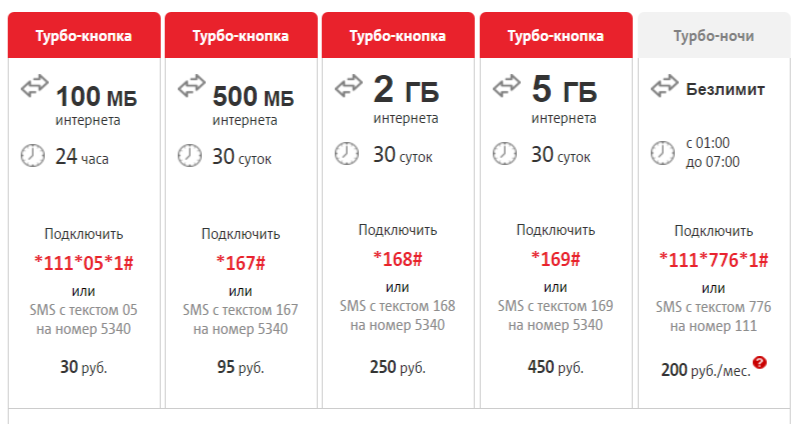Image resolution: width=799 pixels, height=424 pixels.
Task: Open the red question mark help icon
Action: click(759, 362)
